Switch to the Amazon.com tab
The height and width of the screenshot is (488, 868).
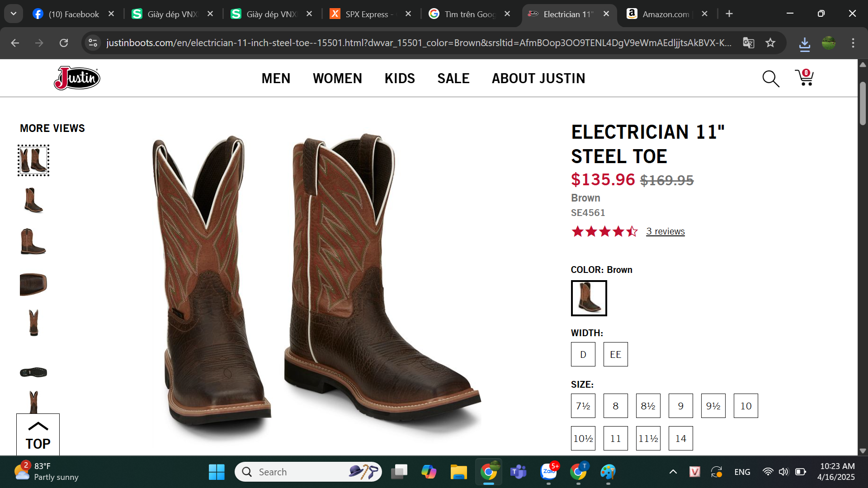coord(665,14)
